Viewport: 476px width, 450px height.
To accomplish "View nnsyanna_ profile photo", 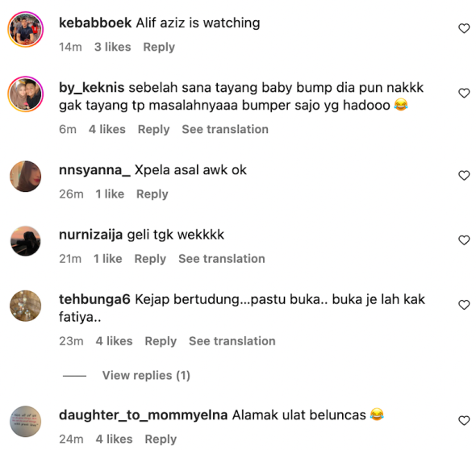I will [26, 177].
